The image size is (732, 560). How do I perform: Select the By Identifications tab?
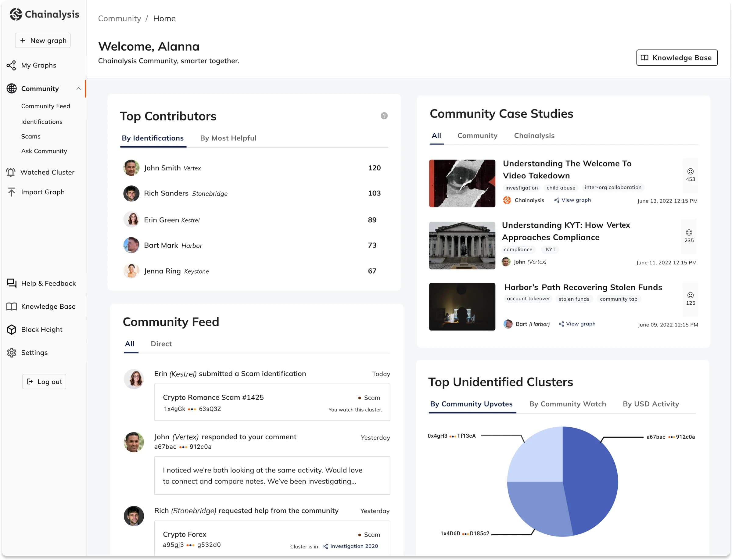(x=153, y=138)
